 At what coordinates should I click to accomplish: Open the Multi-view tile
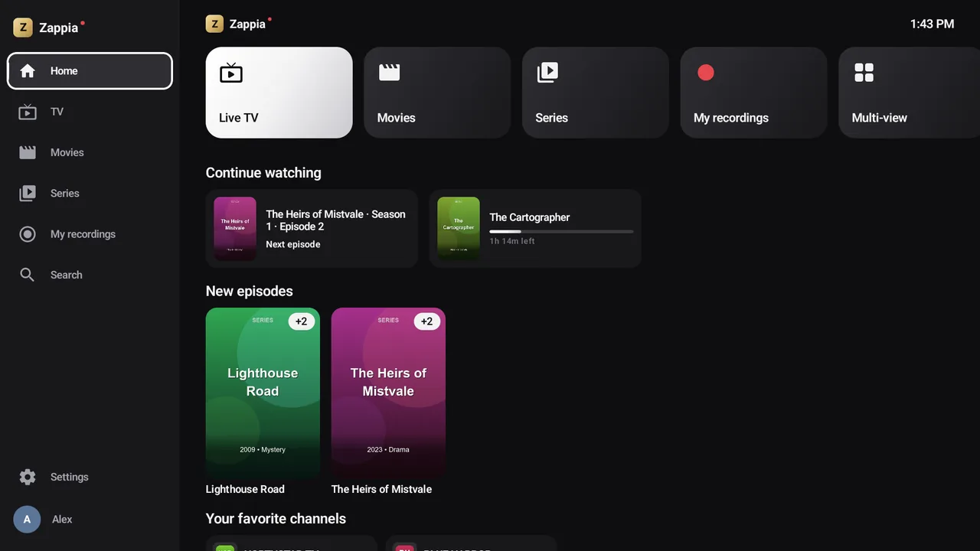[910, 93]
